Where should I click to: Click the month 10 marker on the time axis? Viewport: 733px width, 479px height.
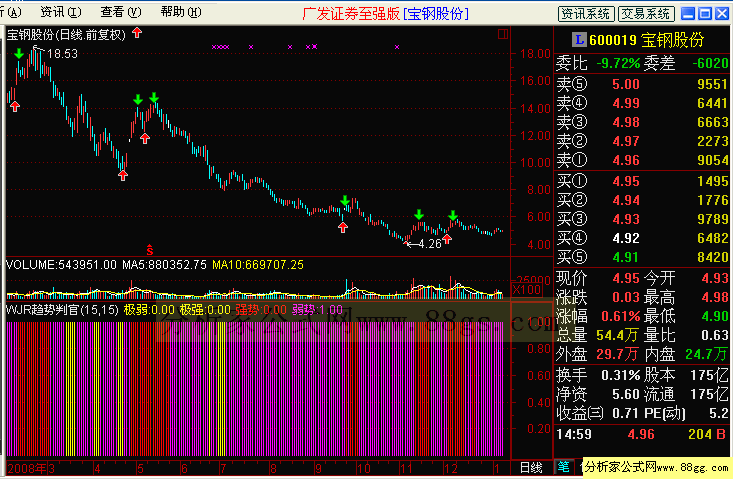[x=364, y=468]
